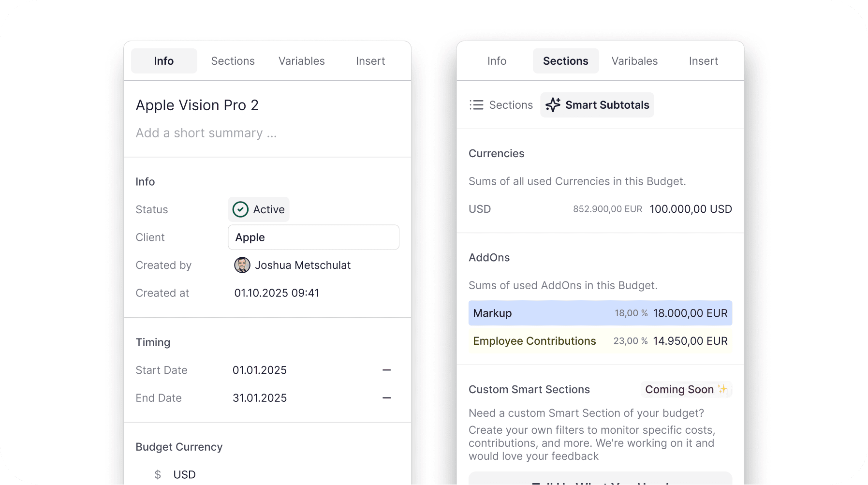Screen dimensions: 868x485
Task: Click the Custom Smart Sections heading
Action: pyautogui.click(x=529, y=389)
